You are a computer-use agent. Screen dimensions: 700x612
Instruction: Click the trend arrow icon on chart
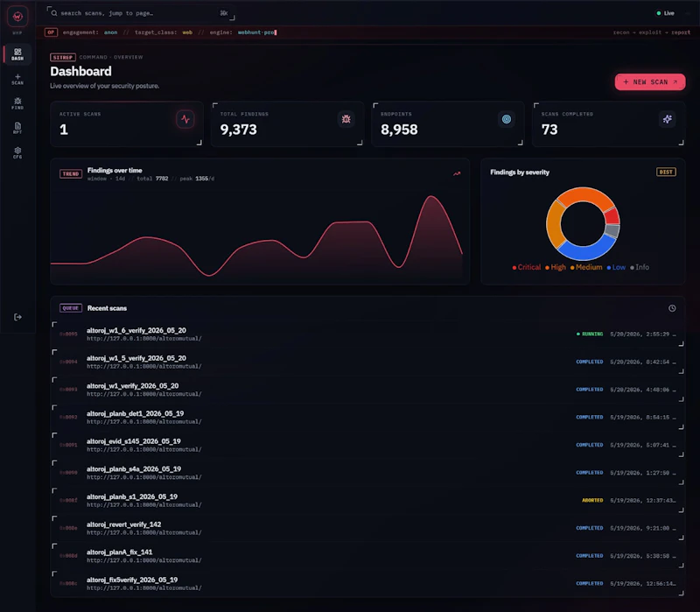(457, 173)
